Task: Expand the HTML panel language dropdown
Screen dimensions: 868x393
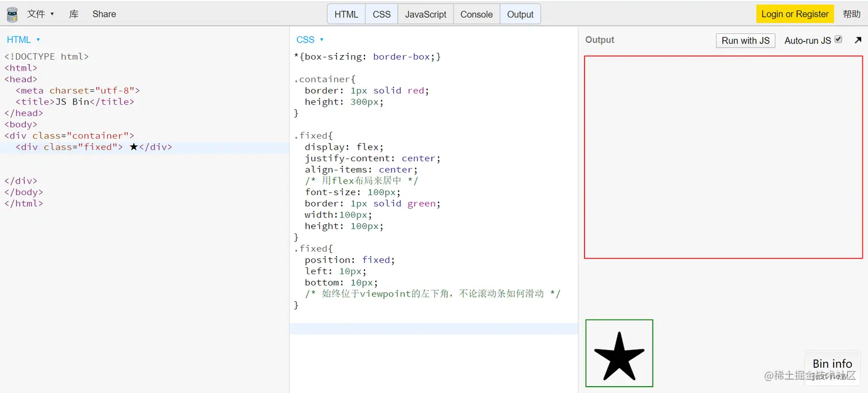Action: coord(24,40)
